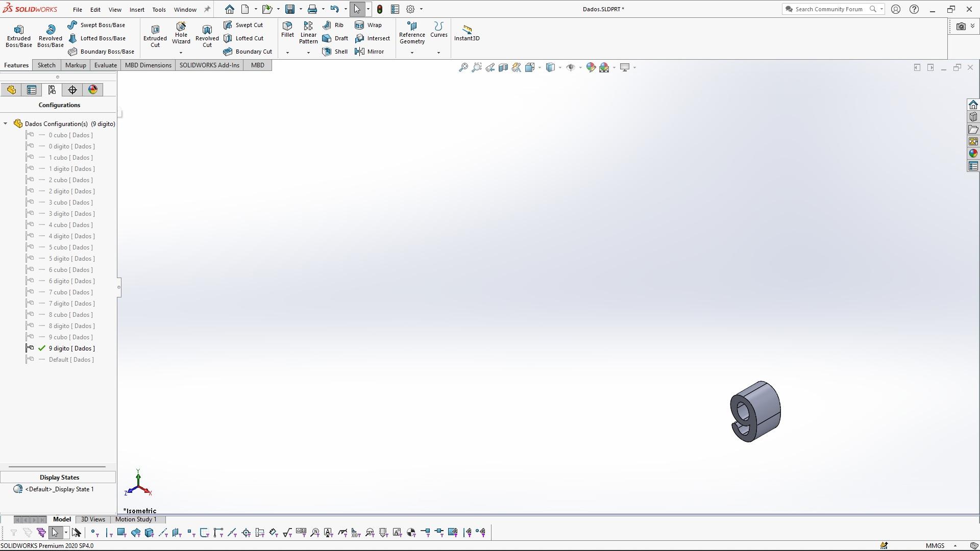Click the Rib tool
The image size is (980, 551).
point(333,25)
